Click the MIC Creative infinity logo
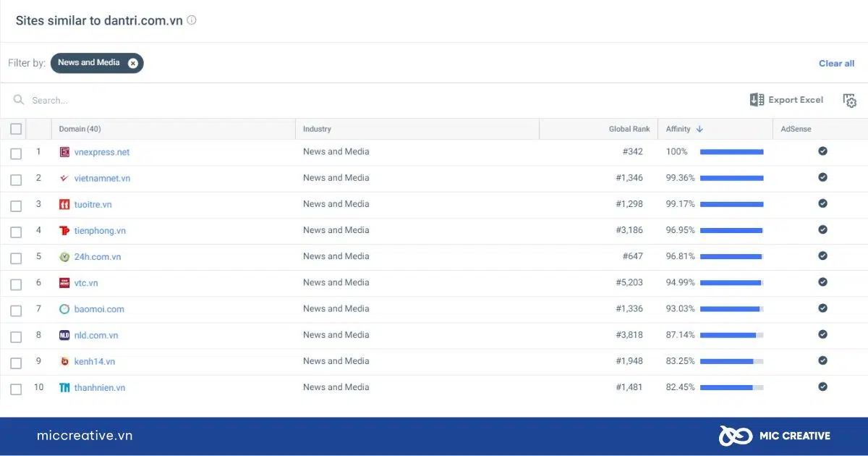Viewport: 868px width, 456px height. [x=736, y=436]
